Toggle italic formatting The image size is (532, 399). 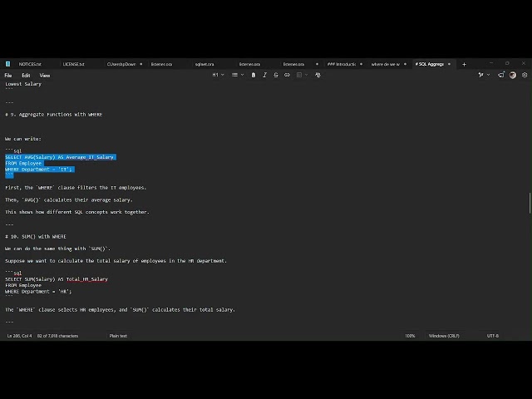(x=264, y=75)
